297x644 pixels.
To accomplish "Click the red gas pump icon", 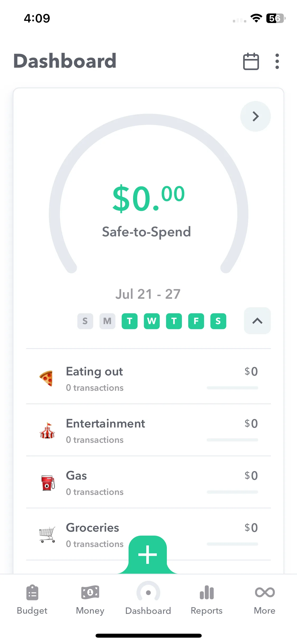I will pos(48,483).
